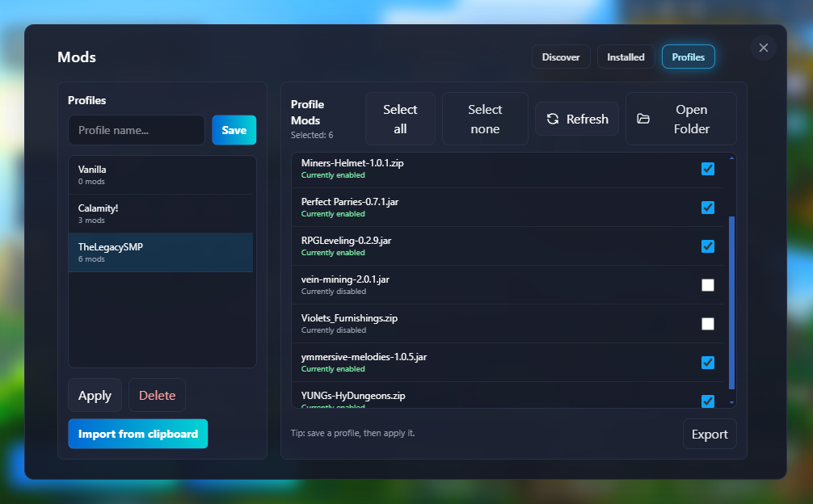The width and height of the screenshot is (813, 504).
Task: Select the Vanilla profile
Action: 161,175
